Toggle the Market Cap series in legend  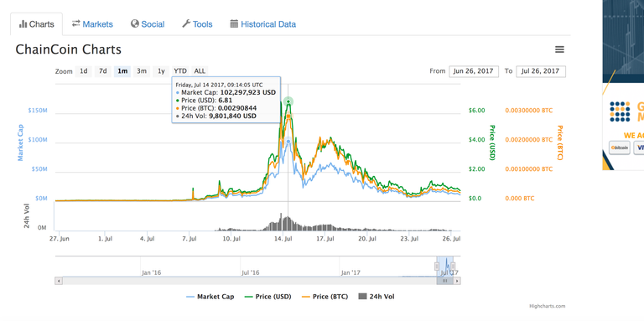point(210,297)
